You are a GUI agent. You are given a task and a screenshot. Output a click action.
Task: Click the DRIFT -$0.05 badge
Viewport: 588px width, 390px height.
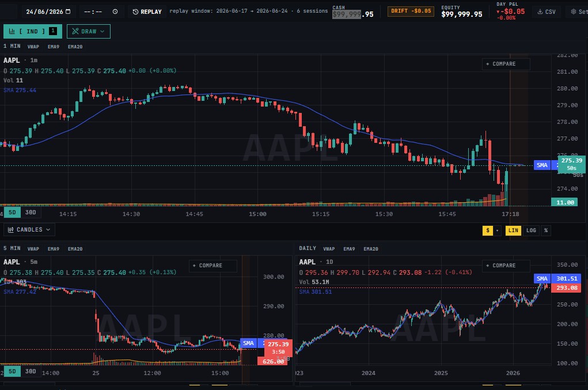(411, 12)
